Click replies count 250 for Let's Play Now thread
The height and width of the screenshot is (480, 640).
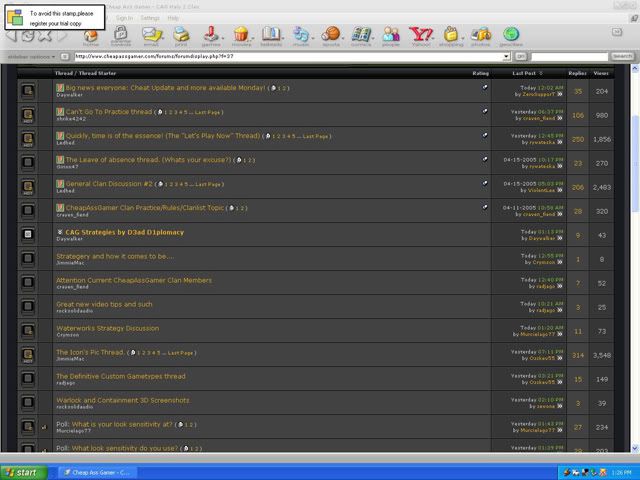click(x=578, y=140)
